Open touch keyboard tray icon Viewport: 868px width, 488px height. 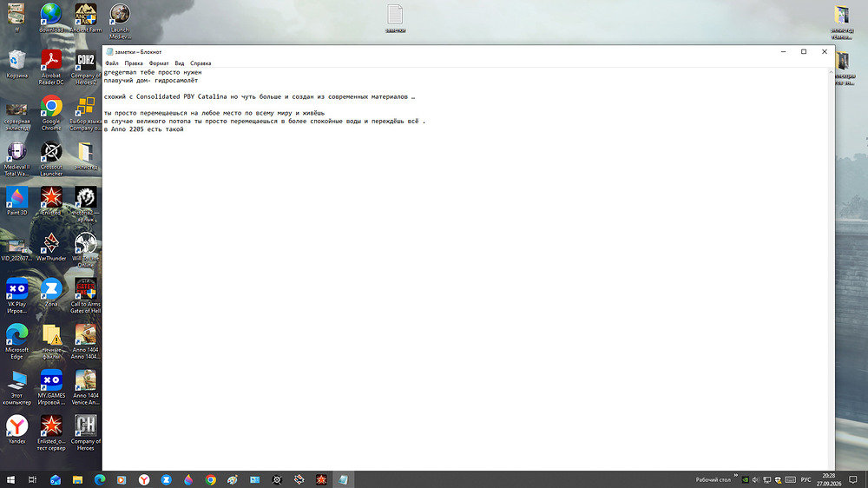pyautogui.click(x=791, y=479)
